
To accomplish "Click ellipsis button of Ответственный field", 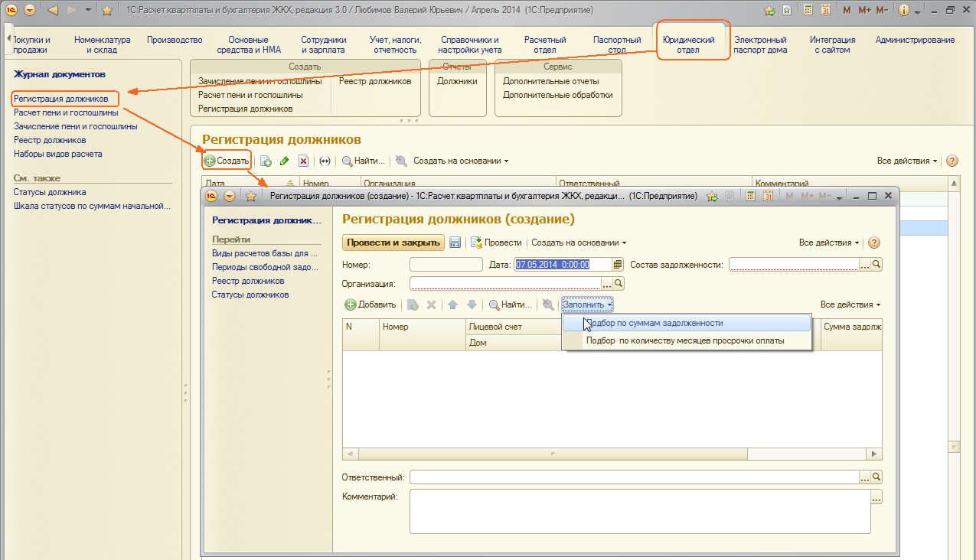I will (x=866, y=477).
